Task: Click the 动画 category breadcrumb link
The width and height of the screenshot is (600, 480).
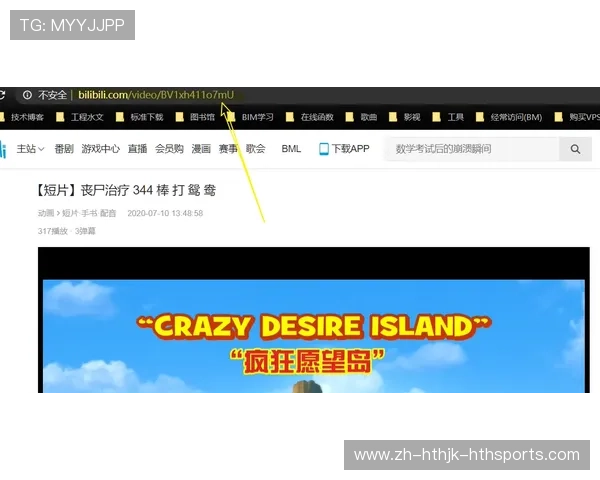Action: click(x=46, y=213)
